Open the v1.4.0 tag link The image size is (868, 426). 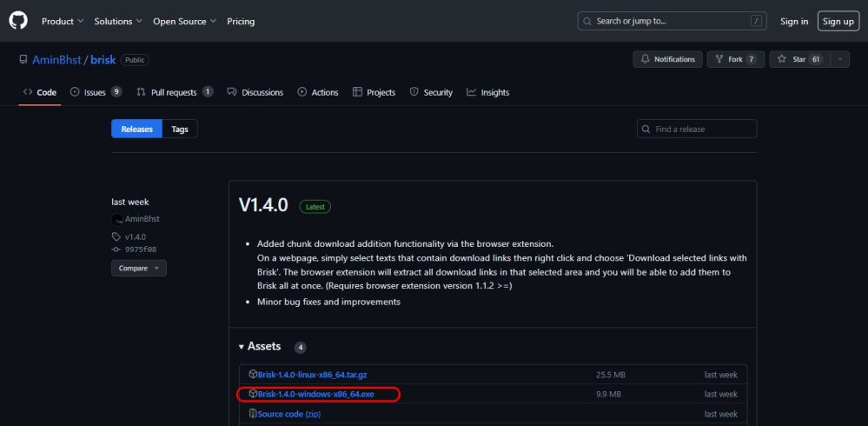135,236
